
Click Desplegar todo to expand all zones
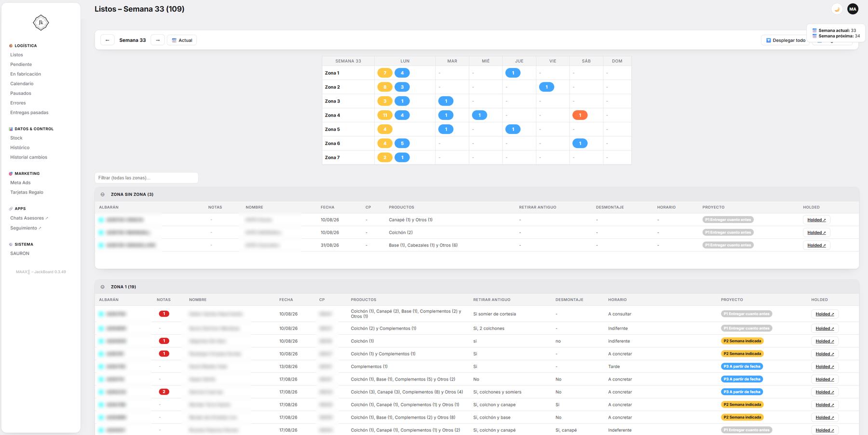tap(786, 40)
